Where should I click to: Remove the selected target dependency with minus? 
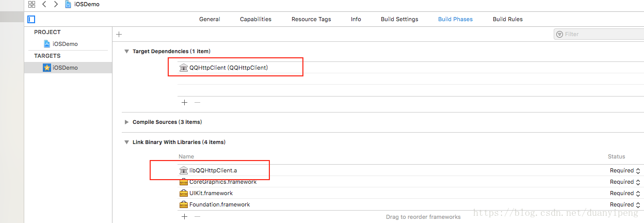tap(197, 102)
